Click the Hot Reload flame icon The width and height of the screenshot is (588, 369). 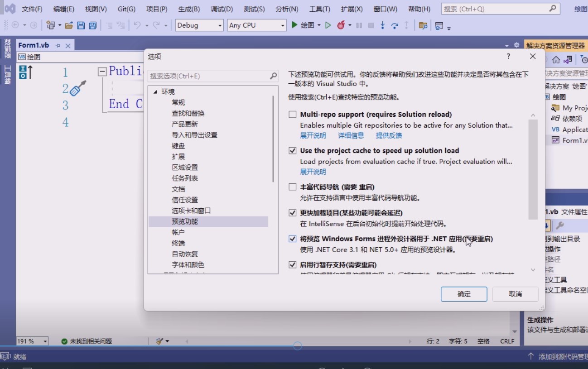point(341,25)
